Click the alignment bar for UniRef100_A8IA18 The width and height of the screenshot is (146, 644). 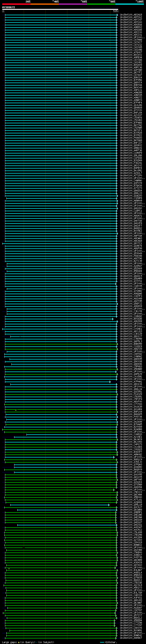click(61, 15)
